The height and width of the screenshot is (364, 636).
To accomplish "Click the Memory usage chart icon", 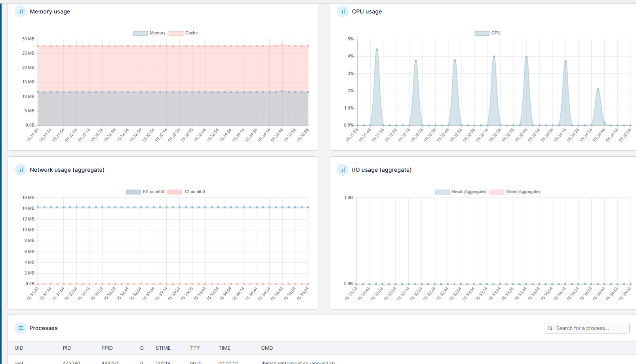I will point(21,11).
